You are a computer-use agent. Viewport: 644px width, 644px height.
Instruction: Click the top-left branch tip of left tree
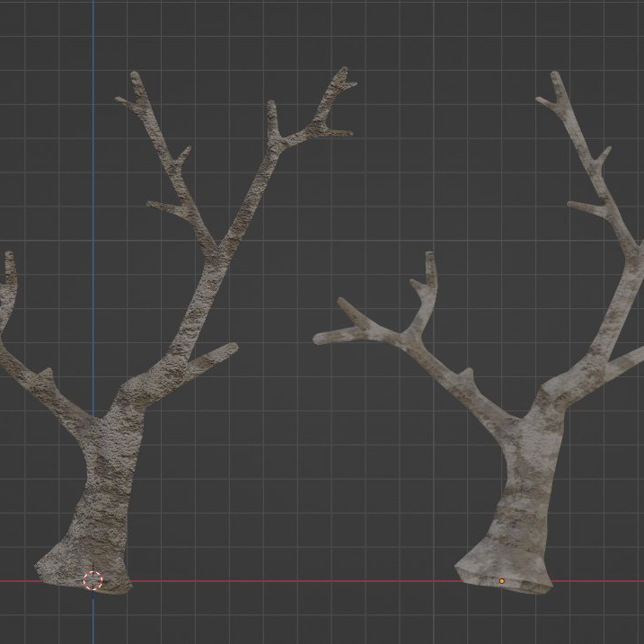135,77
